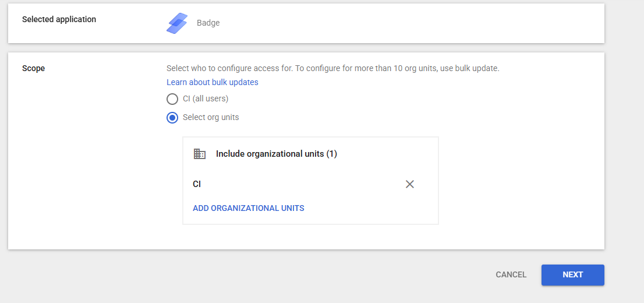The height and width of the screenshot is (303, 644).
Task: Click the Select org units label text
Action: (x=211, y=117)
